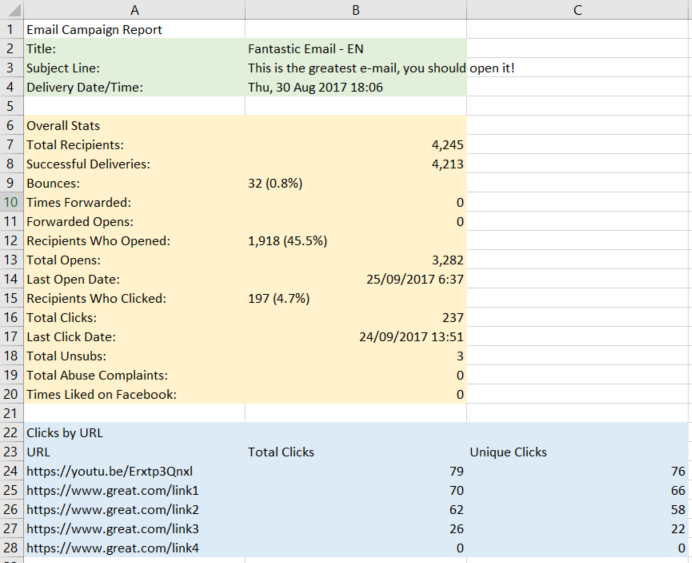Screen dimensions: 692x563
Task: Select total clicks value 62
Action: [x=356, y=510]
